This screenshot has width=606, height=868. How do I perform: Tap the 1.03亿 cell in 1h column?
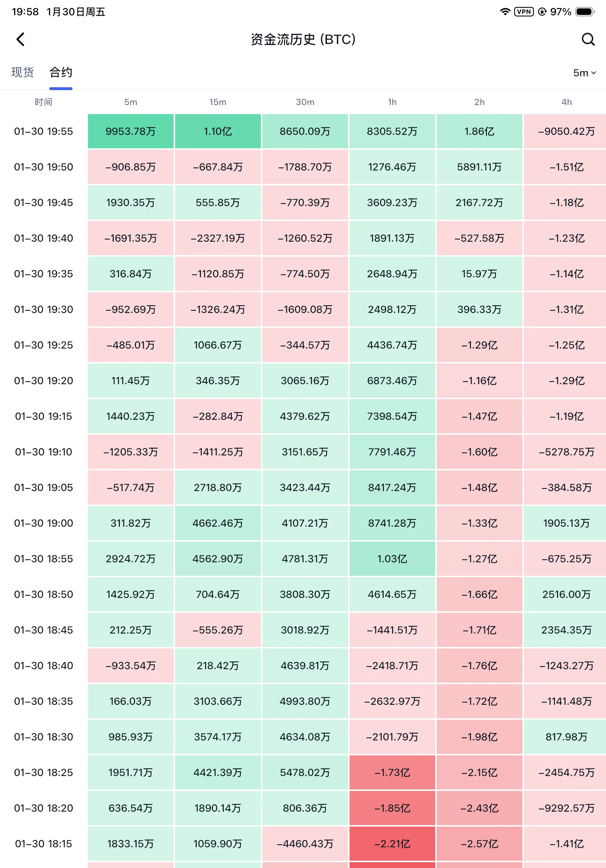pyautogui.click(x=392, y=558)
